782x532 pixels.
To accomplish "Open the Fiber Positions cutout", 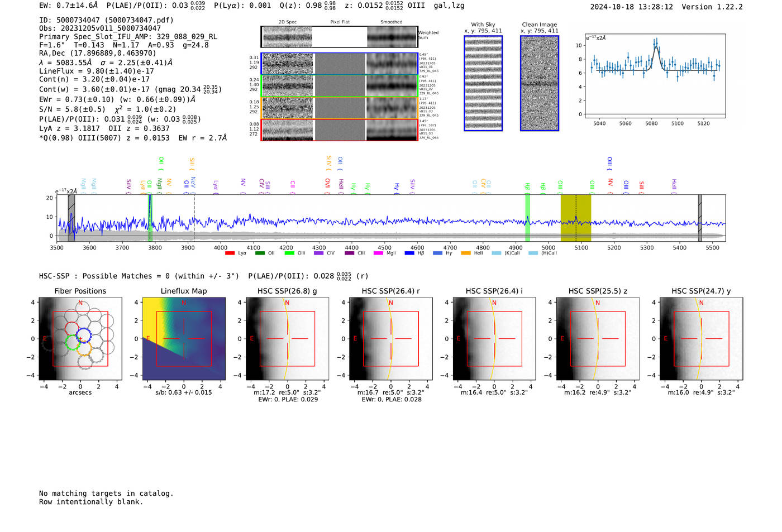I will (x=80, y=338).
